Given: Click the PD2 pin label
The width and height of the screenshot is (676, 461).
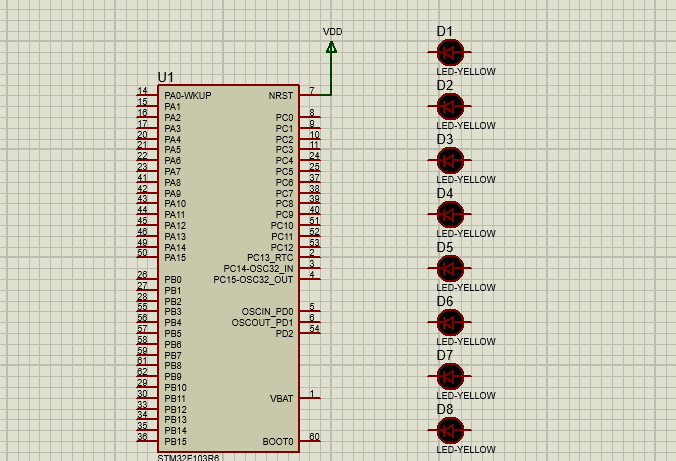Looking at the screenshot, I should pyautogui.click(x=284, y=333).
